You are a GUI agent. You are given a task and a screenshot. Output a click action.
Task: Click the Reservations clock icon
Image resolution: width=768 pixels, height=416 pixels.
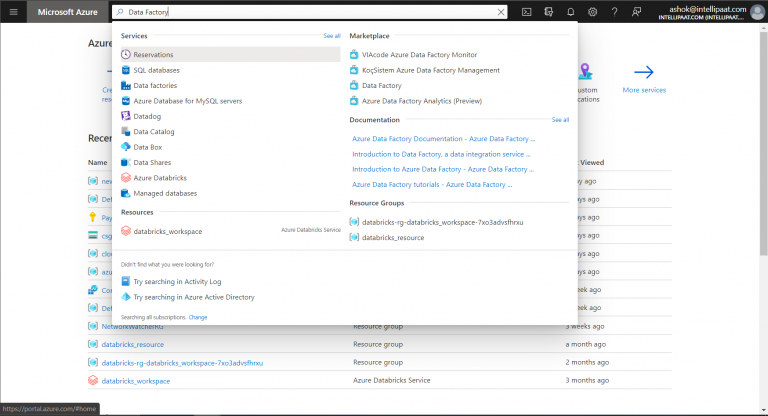pos(126,54)
